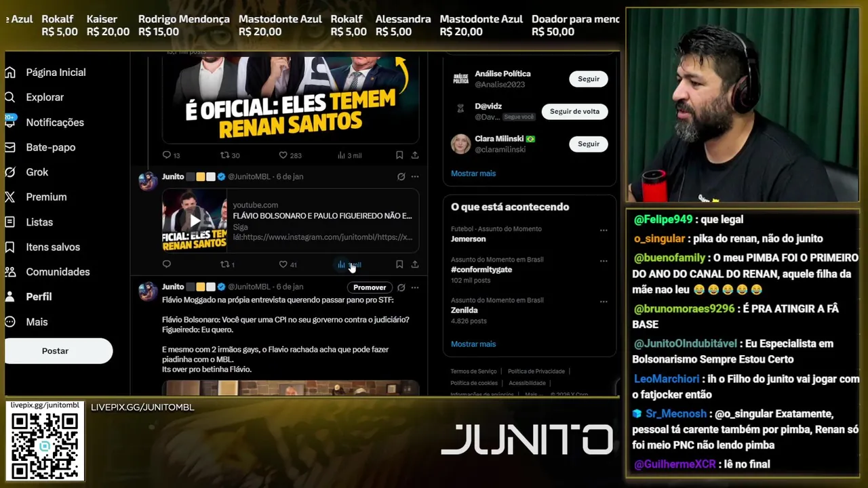The image size is (868, 488).
Task: Open more options on youtube.com link post
Action: [415, 176]
